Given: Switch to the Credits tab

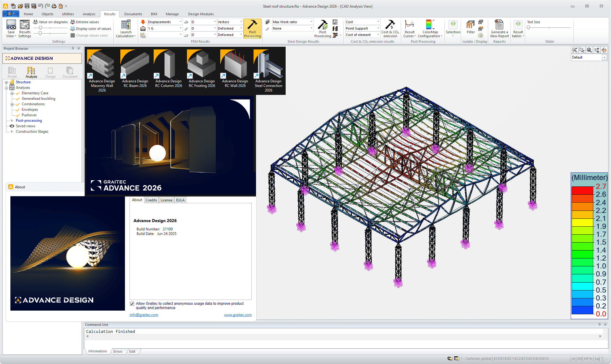Looking at the screenshot, I should (x=151, y=200).
